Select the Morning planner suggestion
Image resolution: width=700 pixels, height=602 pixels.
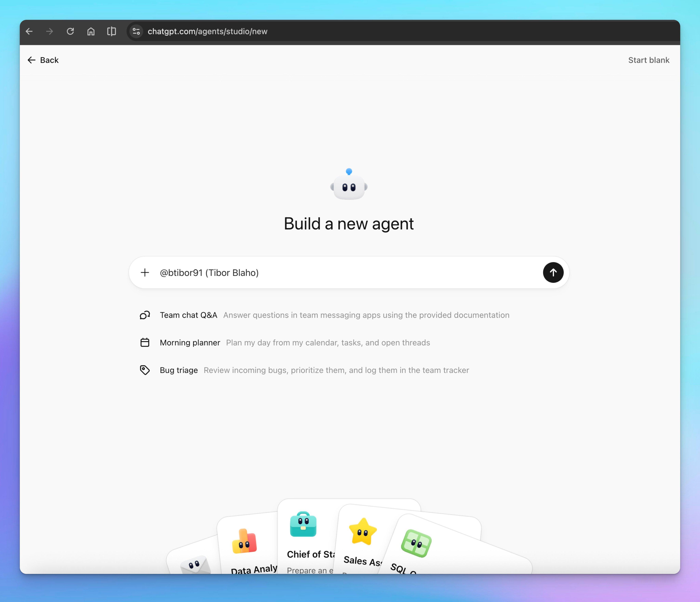pos(190,342)
